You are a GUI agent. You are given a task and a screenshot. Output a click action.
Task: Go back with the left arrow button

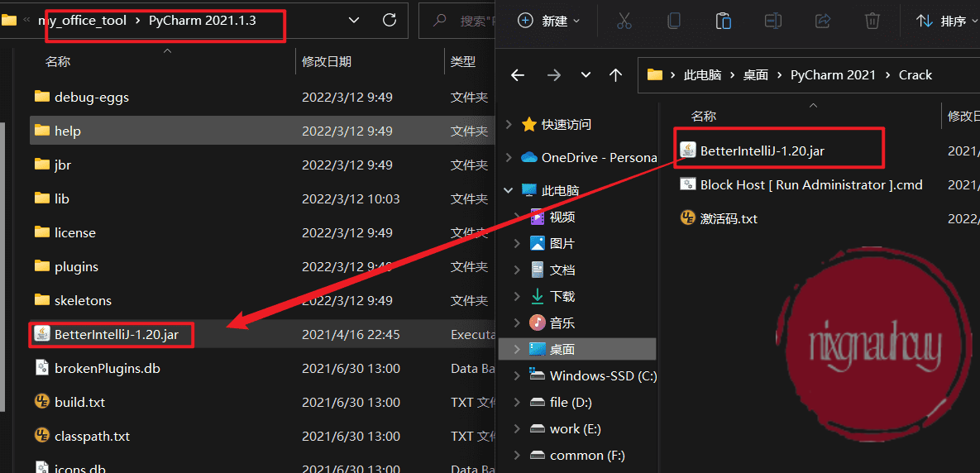click(518, 75)
